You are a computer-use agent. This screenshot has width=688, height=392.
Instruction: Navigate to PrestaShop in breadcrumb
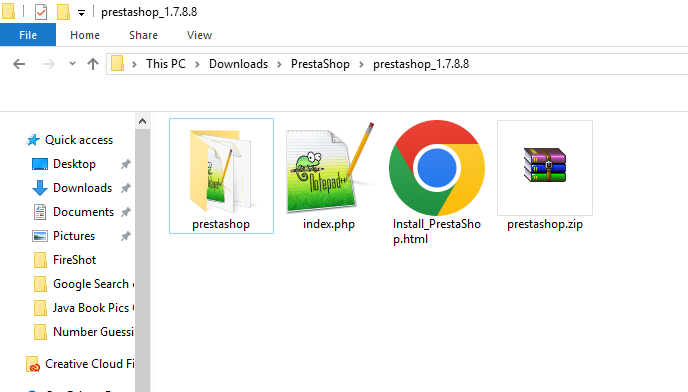click(320, 64)
